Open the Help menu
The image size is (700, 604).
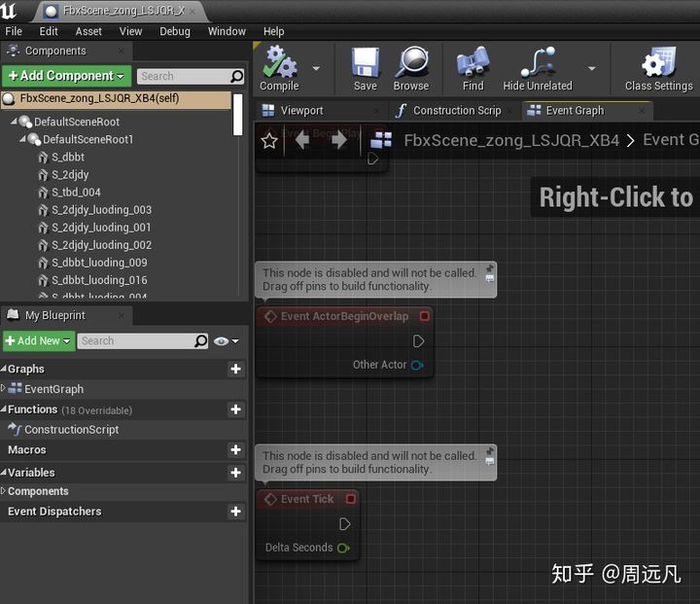point(273,31)
